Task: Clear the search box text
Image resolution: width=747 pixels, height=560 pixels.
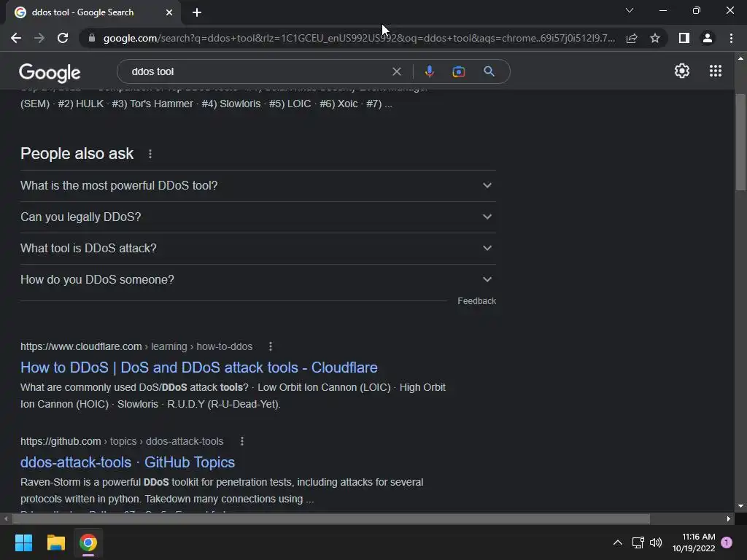Action: 396,71
